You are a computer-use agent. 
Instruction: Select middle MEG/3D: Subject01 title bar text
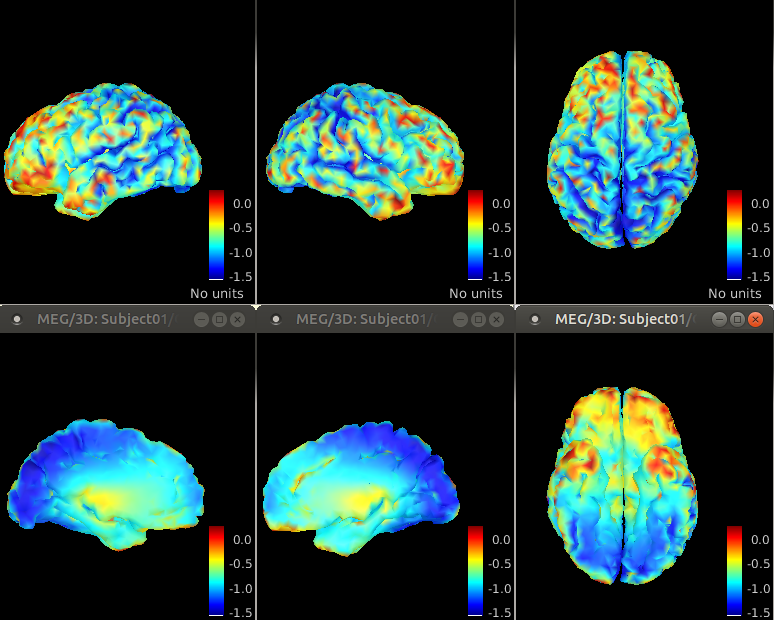click(366, 319)
